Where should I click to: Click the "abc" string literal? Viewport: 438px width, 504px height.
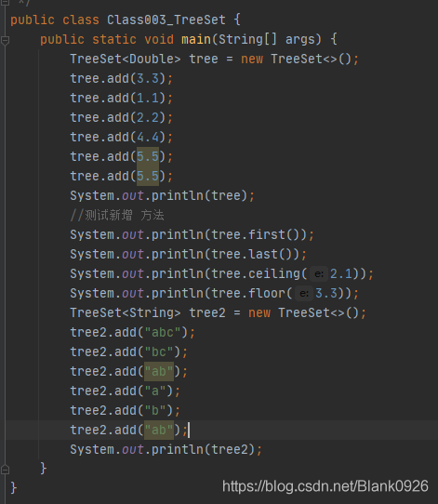pos(163,333)
